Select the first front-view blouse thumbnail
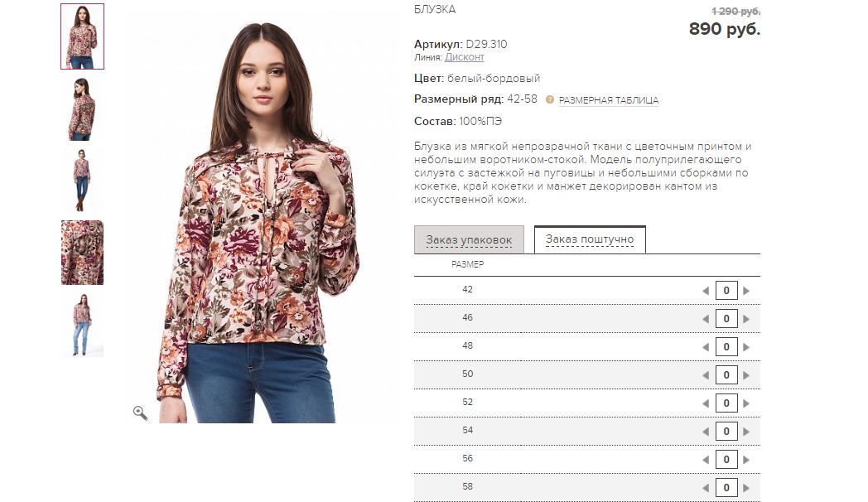The width and height of the screenshot is (868, 502). tap(82, 36)
